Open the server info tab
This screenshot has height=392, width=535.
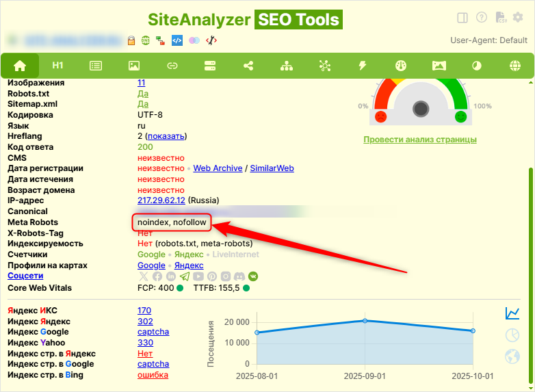pyautogui.click(x=210, y=66)
